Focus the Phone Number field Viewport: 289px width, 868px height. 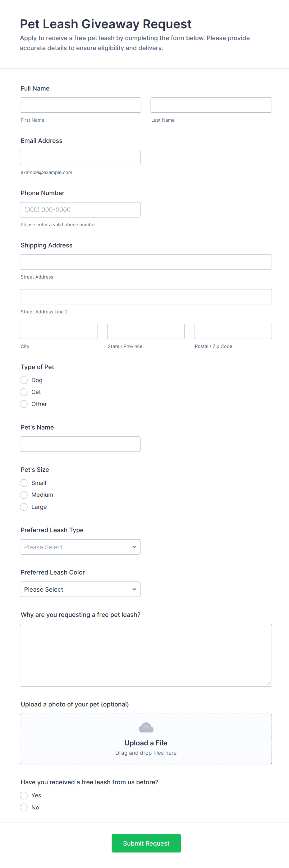click(80, 209)
